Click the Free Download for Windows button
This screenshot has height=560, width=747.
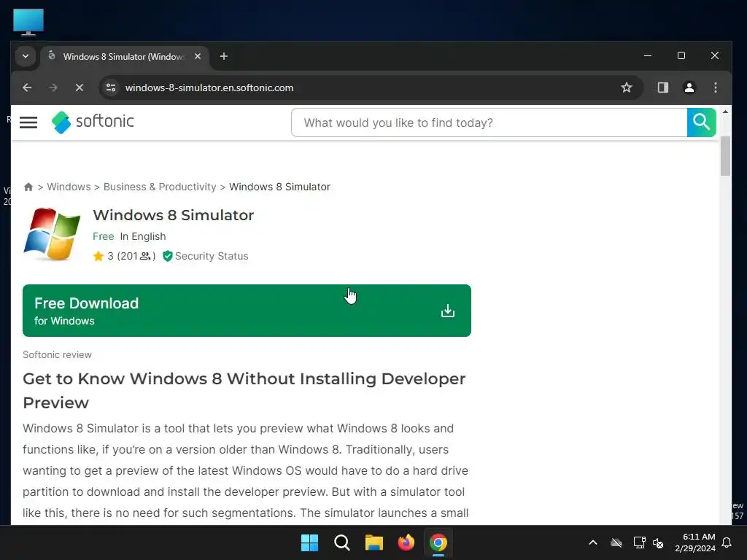click(247, 311)
